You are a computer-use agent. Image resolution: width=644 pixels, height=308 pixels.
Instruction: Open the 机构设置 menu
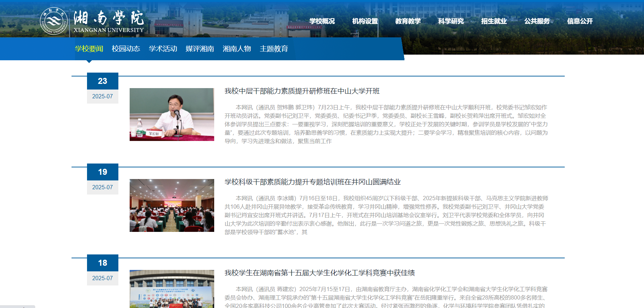click(x=365, y=21)
